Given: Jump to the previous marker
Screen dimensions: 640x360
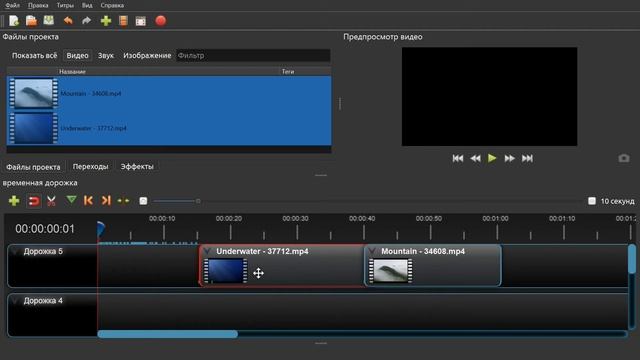Looking at the screenshot, I should tap(88, 200).
